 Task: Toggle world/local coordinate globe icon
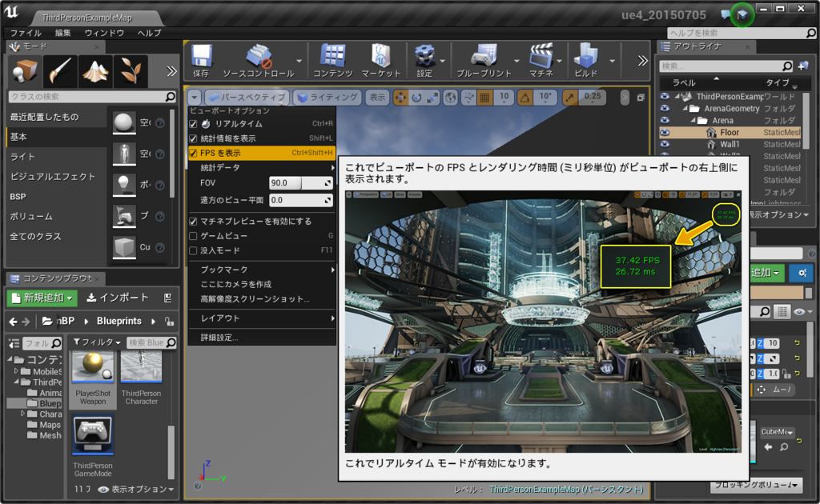(x=450, y=98)
